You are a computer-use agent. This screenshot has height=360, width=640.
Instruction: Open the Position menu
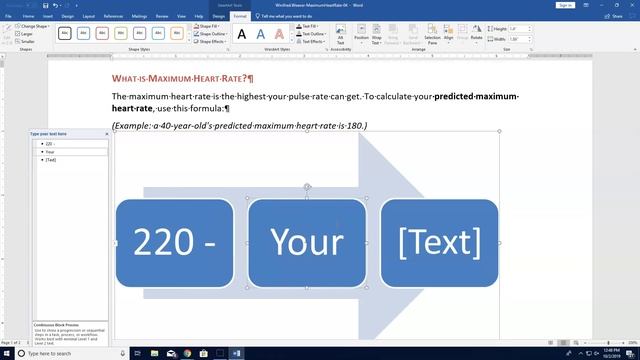[361, 34]
